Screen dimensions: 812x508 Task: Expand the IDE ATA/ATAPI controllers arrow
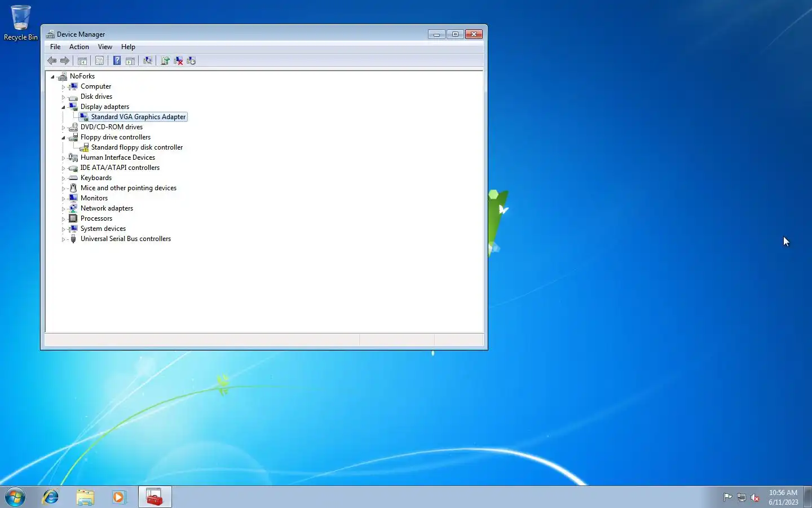click(x=63, y=168)
